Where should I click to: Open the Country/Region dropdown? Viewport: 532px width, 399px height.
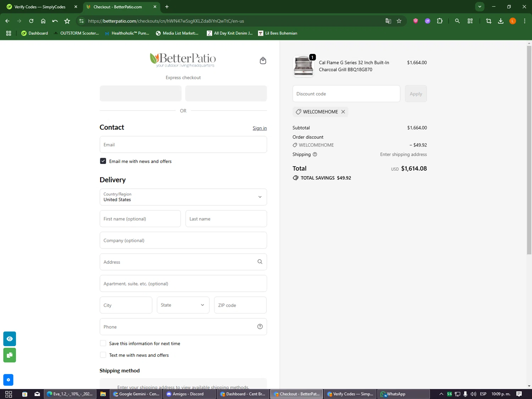pos(183,197)
